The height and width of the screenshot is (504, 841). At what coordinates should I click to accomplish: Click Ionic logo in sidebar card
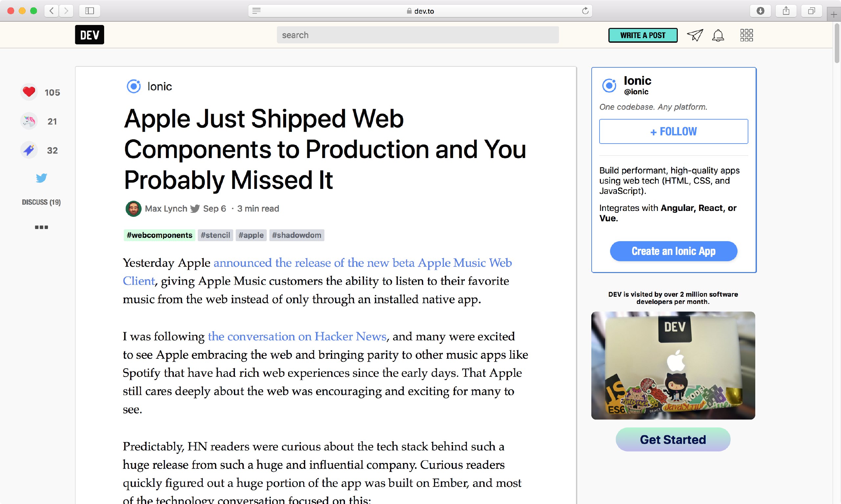609,85
